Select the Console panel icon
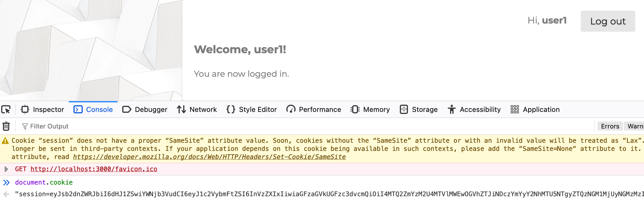 [78, 110]
